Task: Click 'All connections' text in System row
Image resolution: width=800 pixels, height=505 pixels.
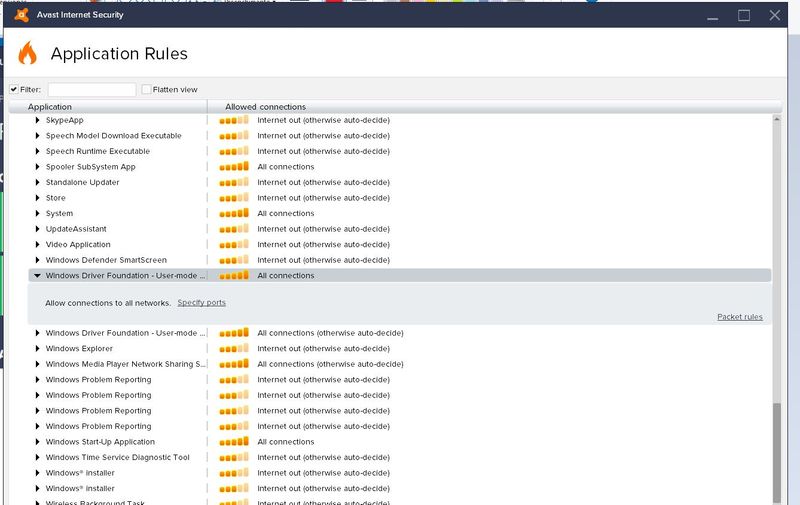Action: [286, 213]
